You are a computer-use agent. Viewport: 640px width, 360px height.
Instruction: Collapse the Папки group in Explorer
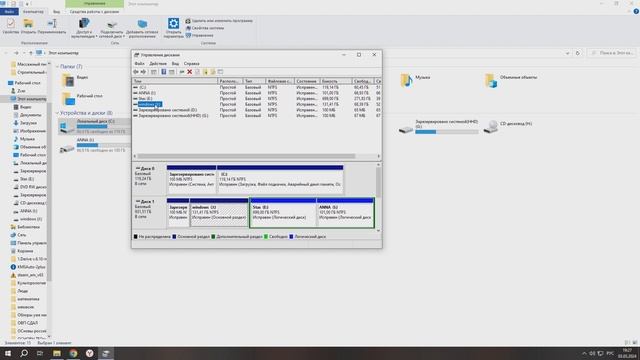coord(58,67)
